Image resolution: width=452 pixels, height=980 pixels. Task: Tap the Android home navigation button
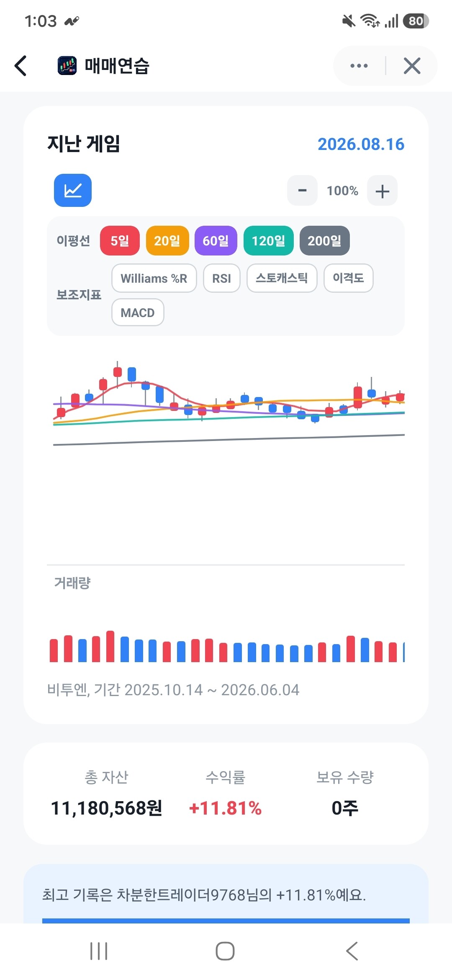225,951
